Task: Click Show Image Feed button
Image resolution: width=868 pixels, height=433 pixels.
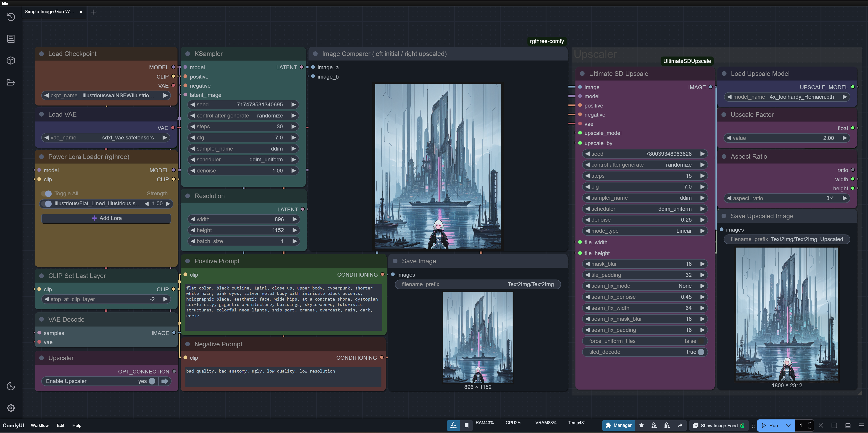Action: (719, 425)
